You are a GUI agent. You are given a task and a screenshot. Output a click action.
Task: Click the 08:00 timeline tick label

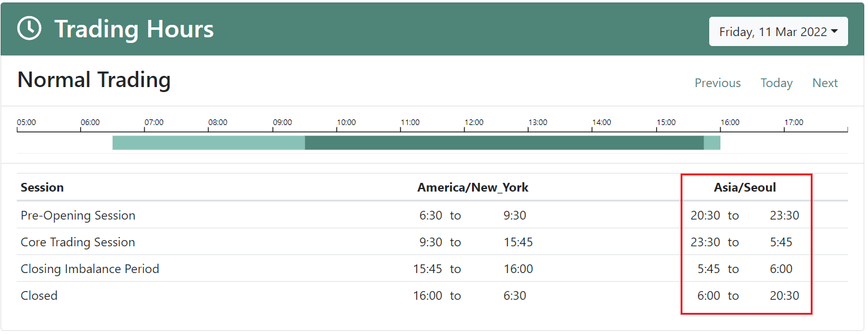pos(218,123)
